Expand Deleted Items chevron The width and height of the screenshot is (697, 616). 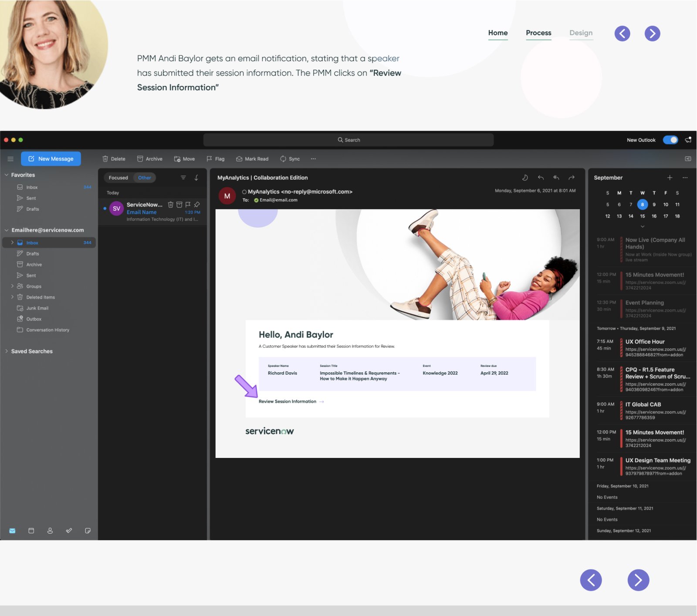pos(12,297)
